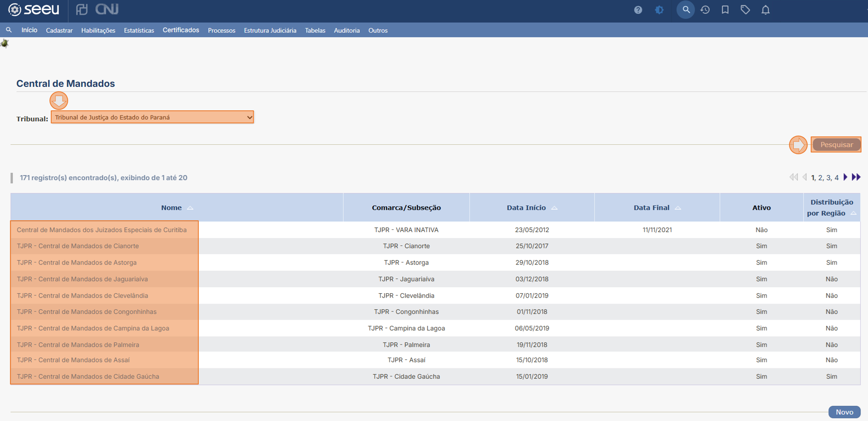Open TJPR - Central de Mandados de Palmeira
Viewport: 868px width, 421px height.
point(78,345)
